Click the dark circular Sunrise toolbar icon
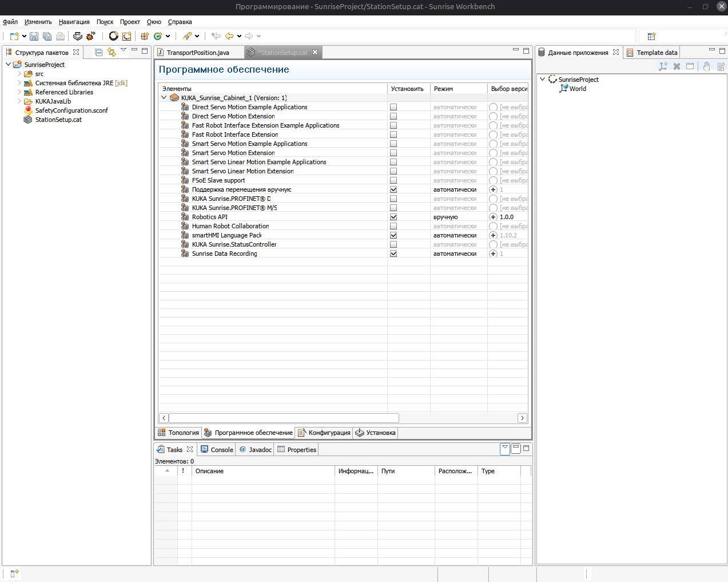This screenshot has width=728, height=582. (x=114, y=36)
